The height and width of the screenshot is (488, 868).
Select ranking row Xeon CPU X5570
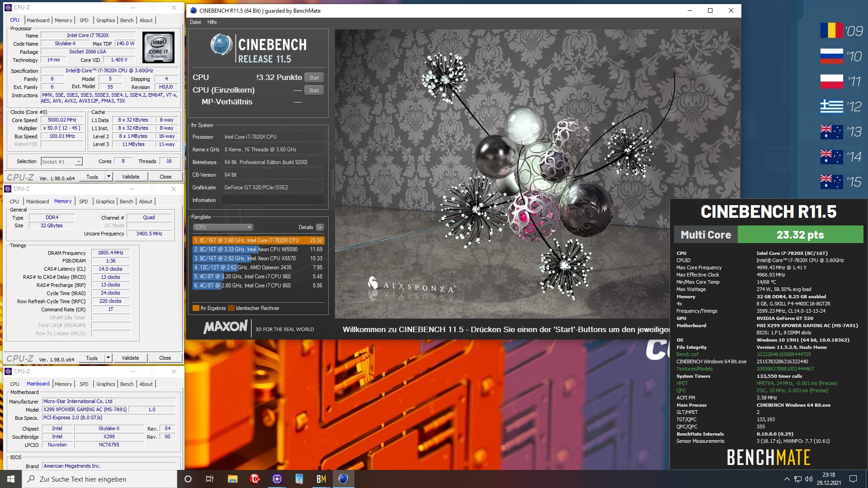coord(259,258)
